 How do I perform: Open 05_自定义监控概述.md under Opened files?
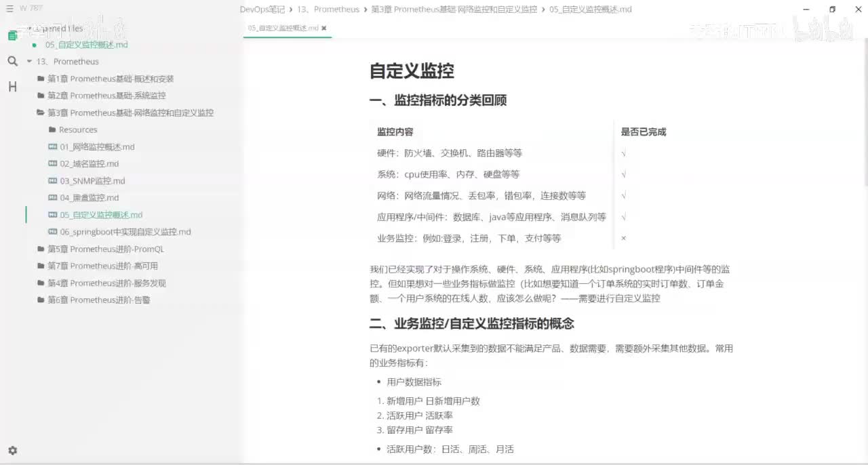[87, 45]
